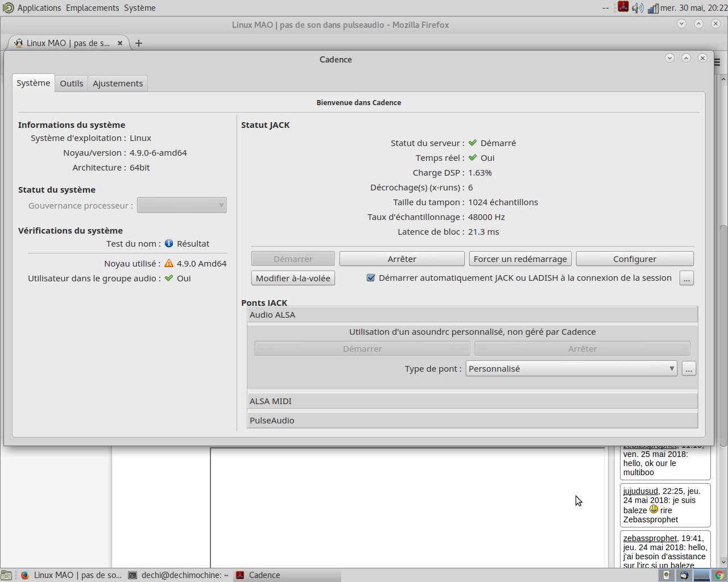
Task: Expand the PulseAudio section
Action: point(473,421)
